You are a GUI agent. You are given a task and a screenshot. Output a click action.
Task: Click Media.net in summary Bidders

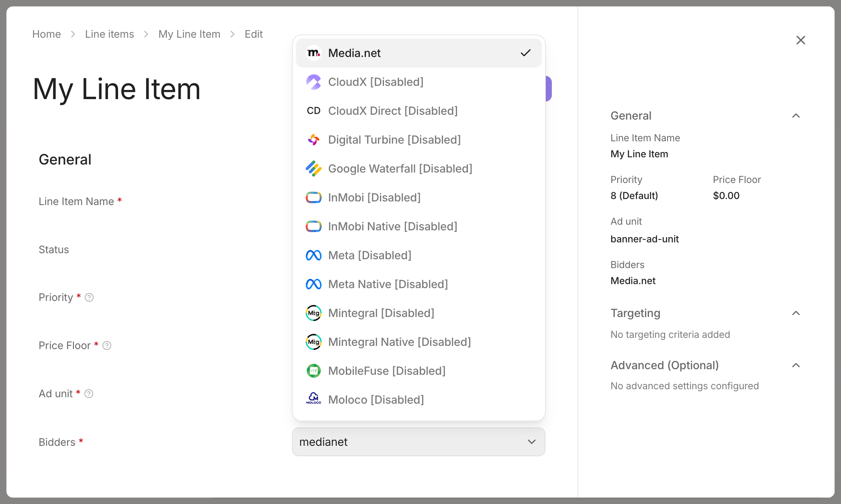click(x=633, y=281)
